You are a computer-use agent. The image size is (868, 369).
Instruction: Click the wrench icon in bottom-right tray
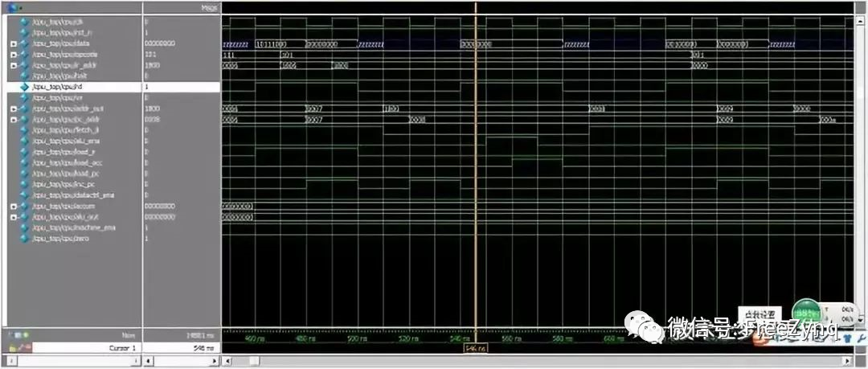[861, 339]
